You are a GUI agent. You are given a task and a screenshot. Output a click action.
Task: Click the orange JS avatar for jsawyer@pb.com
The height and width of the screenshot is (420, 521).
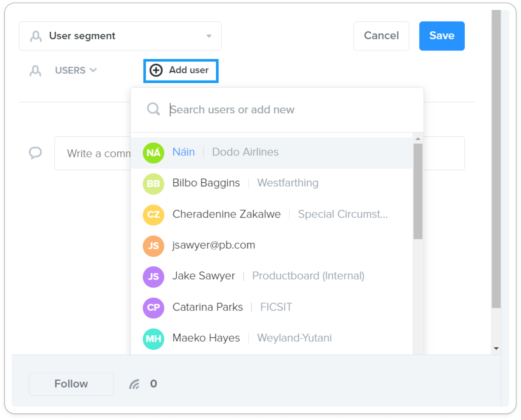click(x=154, y=246)
